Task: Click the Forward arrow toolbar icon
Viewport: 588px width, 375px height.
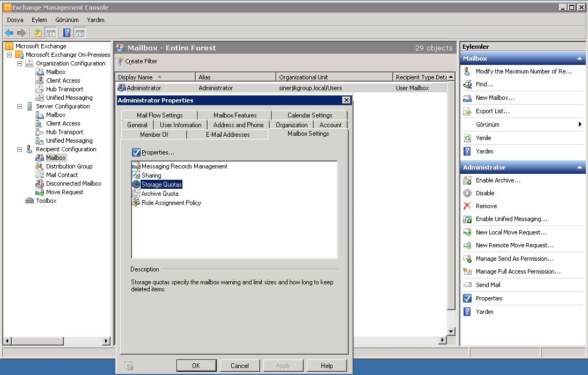Action: [x=21, y=33]
